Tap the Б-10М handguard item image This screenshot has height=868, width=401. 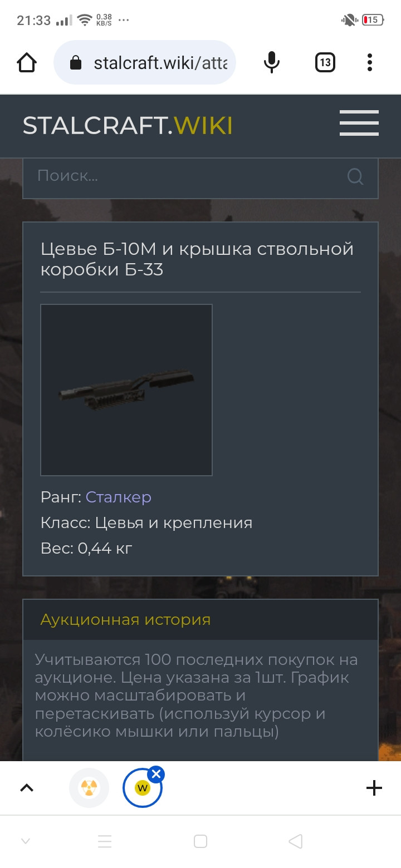pos(126,390)
